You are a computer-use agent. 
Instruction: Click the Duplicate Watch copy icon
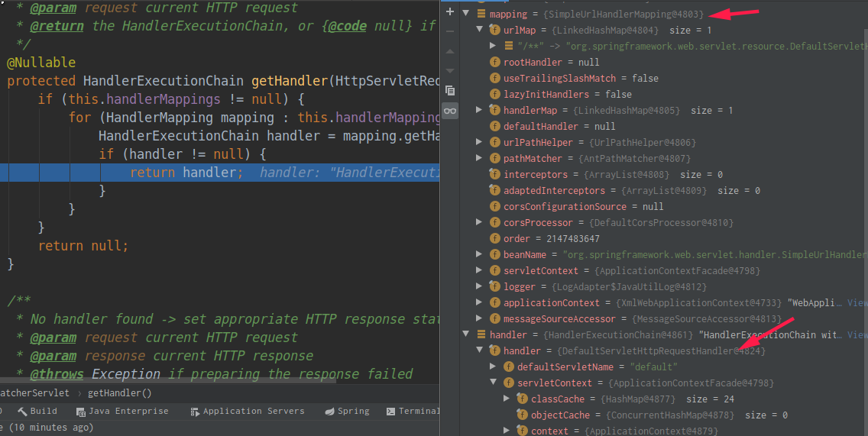(x=450, y=90)
